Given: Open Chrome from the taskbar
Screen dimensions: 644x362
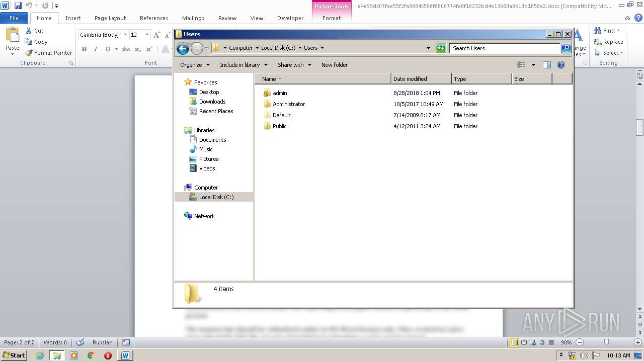Looking at the screenshot, I should coord(91,355).
